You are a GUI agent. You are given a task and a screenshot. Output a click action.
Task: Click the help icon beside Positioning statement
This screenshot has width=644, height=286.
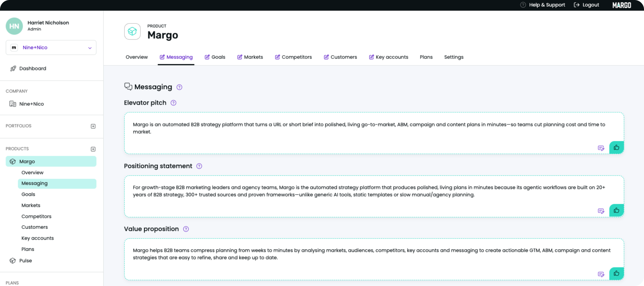click(199, 166)
